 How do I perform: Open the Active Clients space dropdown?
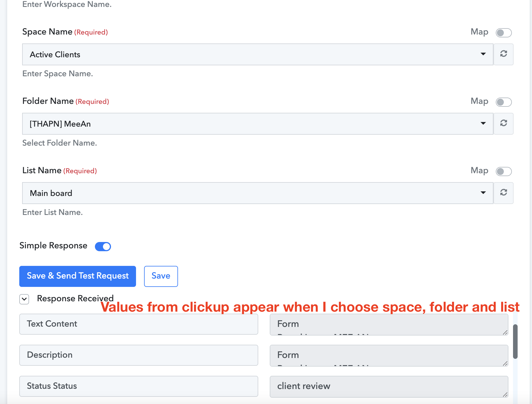tap(258, 54)
